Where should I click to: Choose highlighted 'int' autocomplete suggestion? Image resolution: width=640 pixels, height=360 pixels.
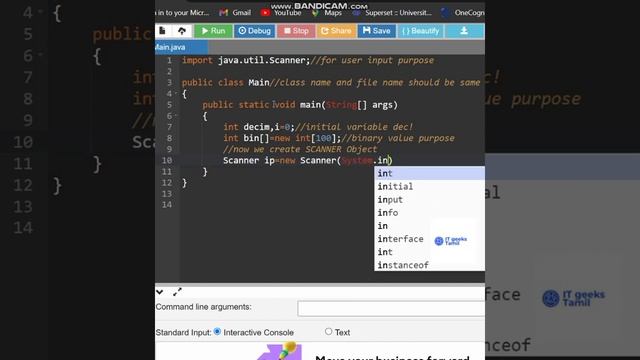pos(429,173)
